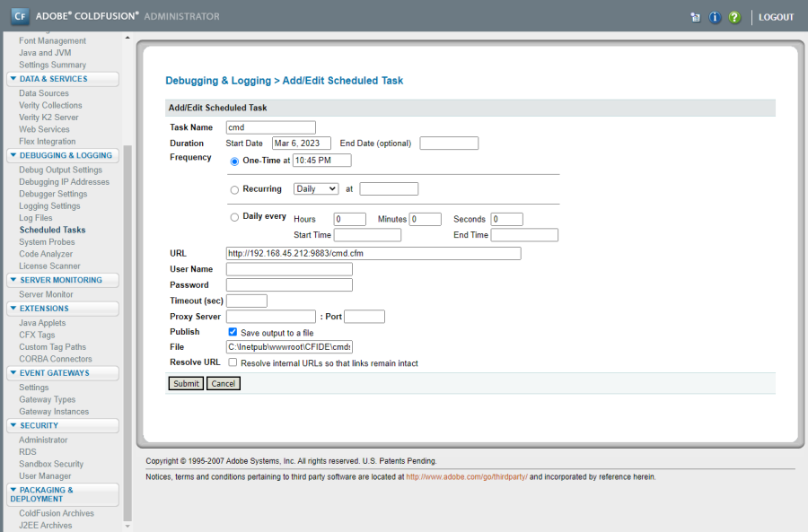Click sidebar scrollbar up arrow

coord(127,38)
